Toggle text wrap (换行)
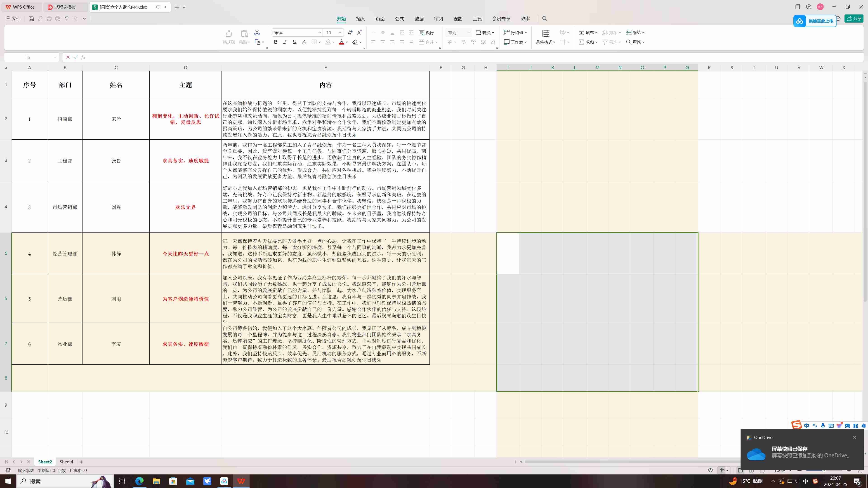Screen dimensions: 868x488 click(426, 33)
